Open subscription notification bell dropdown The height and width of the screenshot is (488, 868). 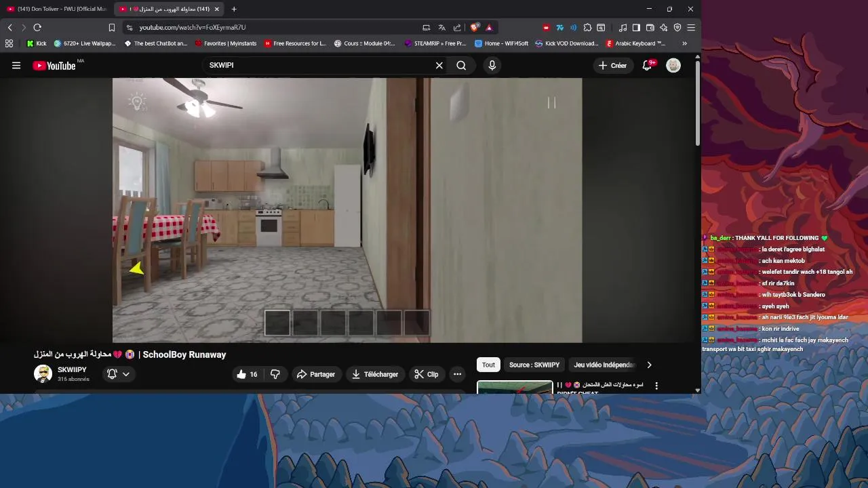tap(118, 374)
